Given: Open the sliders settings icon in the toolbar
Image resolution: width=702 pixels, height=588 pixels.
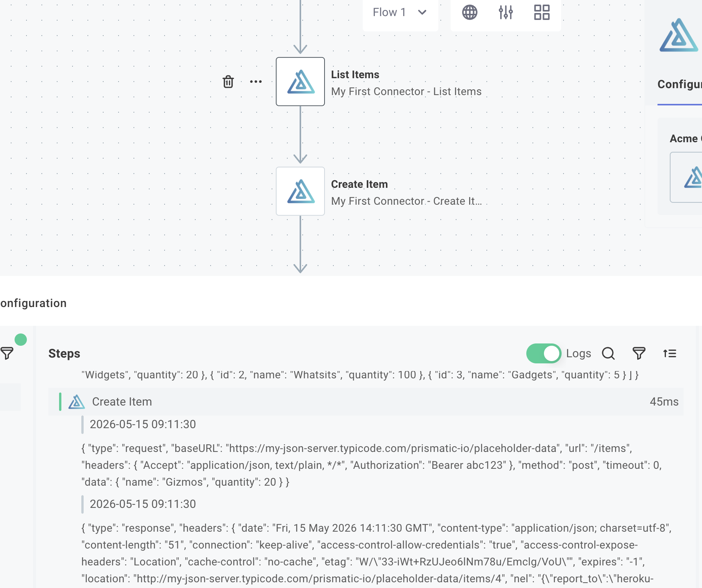Looking at the screenshot, I should 506,12.
